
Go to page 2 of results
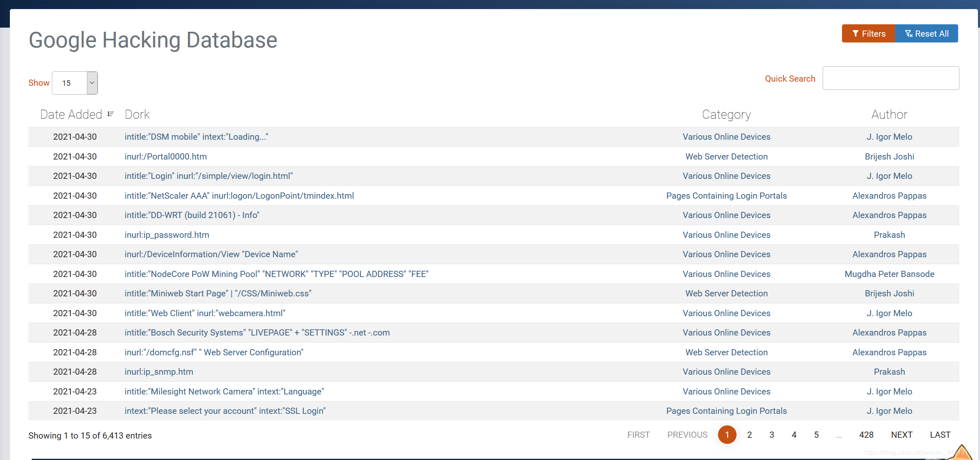[749, 435]
